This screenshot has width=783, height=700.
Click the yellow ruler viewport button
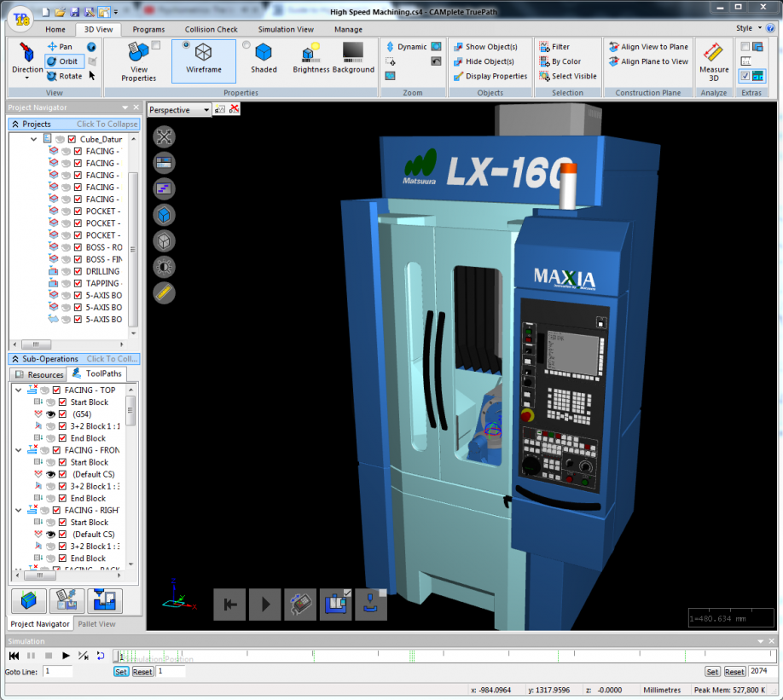(164, 293)
